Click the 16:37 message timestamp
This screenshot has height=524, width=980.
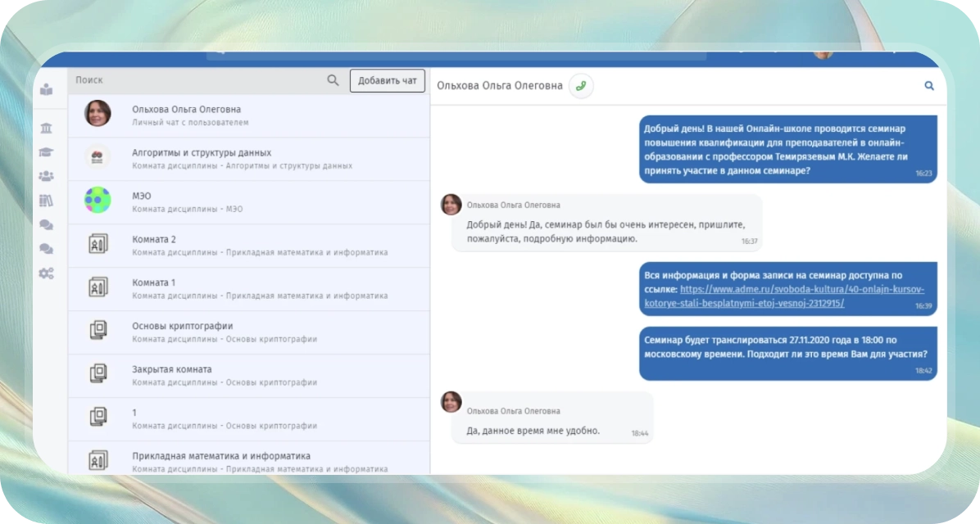749,241
